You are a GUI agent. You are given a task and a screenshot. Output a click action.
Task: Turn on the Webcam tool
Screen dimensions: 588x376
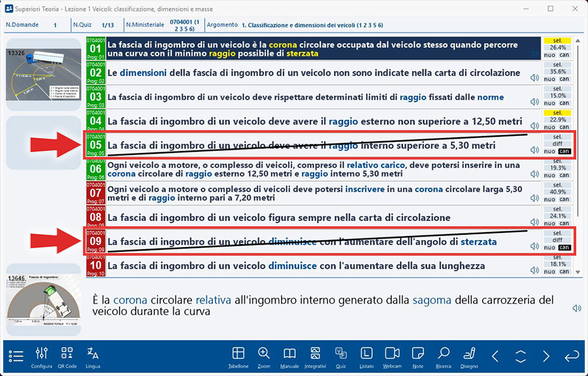392,356
